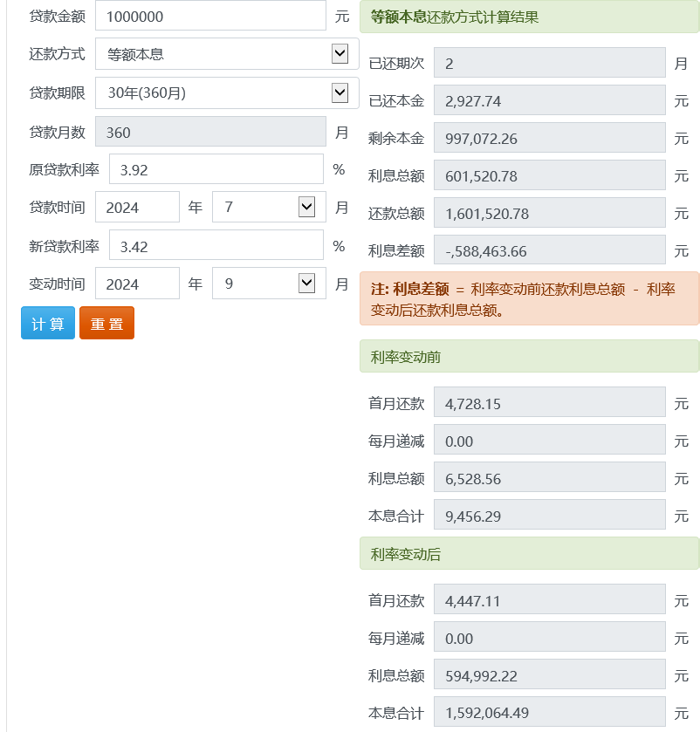
Task: Click the 计算 (calculate) button
Action: [x=48, y=323]
